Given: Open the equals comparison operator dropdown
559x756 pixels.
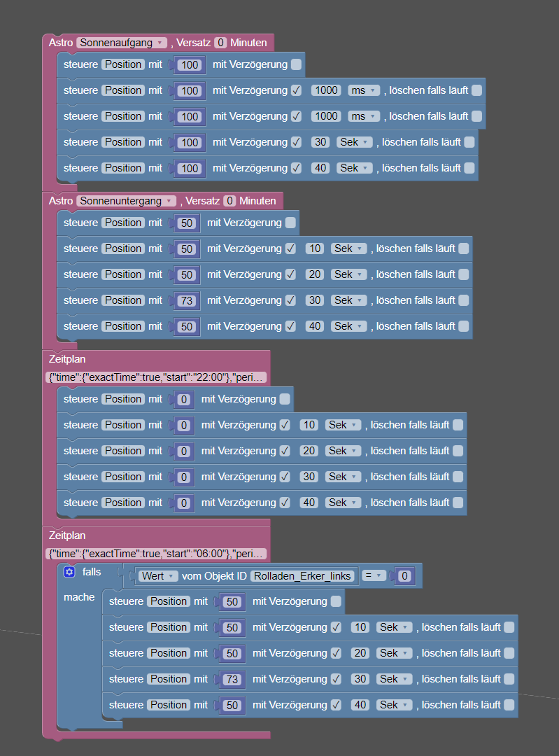Looking at the screenshot, I should [374, 575].
